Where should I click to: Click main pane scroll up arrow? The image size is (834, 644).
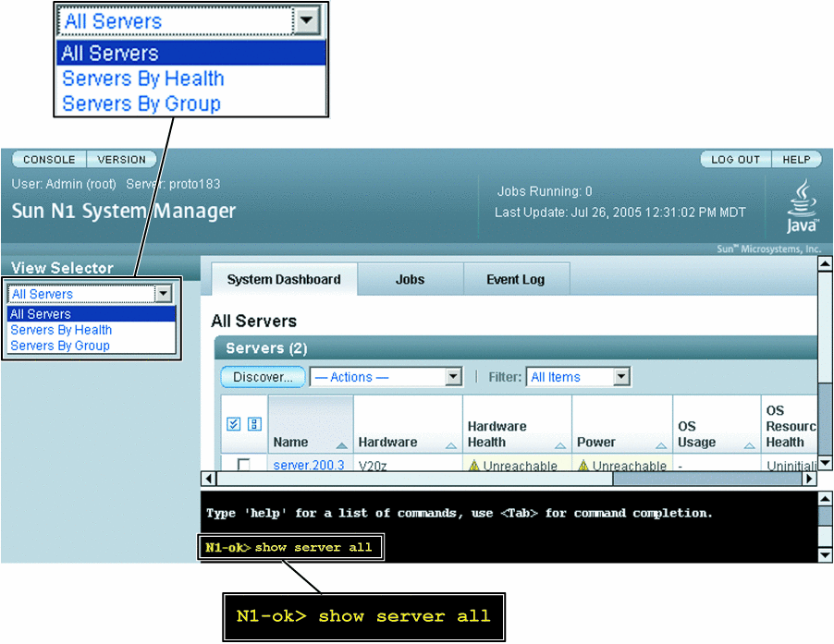coord(825,263)
